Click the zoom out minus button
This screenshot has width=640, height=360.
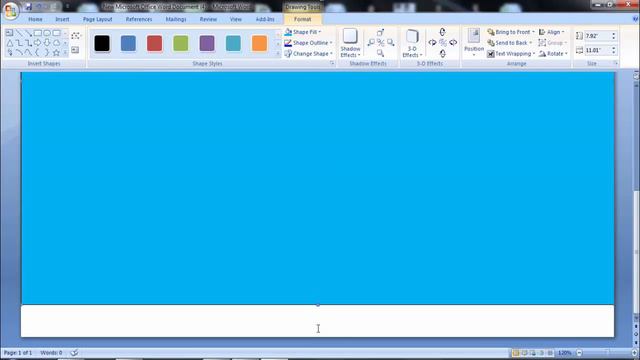pyautogui.click(x=579, y=353)
